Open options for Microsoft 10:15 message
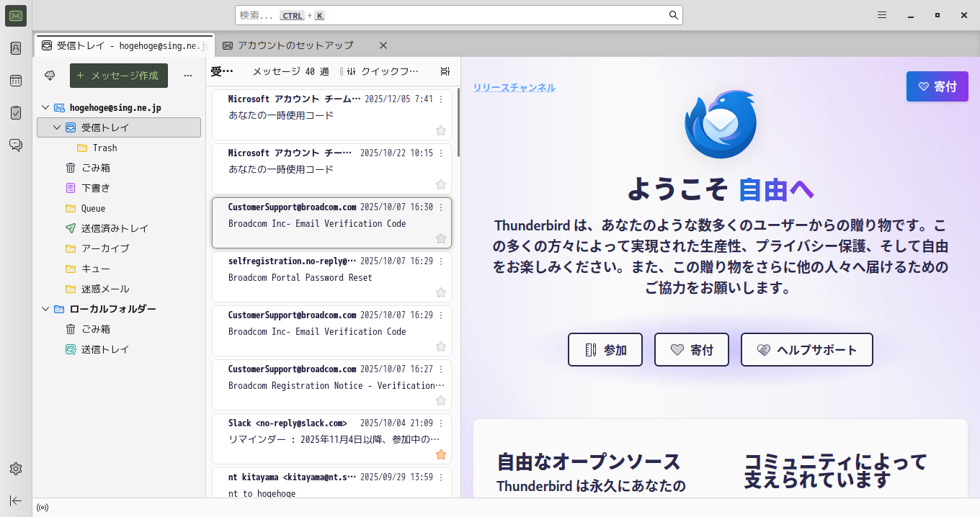 [x=441, y=153]
